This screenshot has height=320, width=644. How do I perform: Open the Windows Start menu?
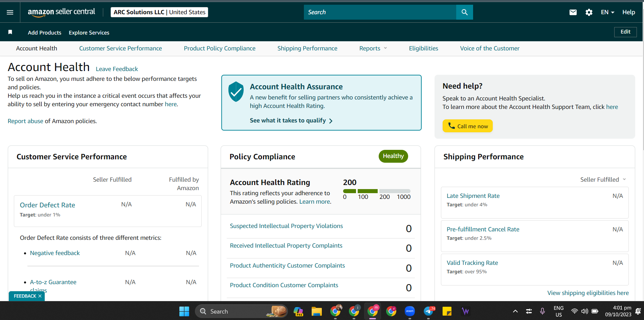[184, 311]
